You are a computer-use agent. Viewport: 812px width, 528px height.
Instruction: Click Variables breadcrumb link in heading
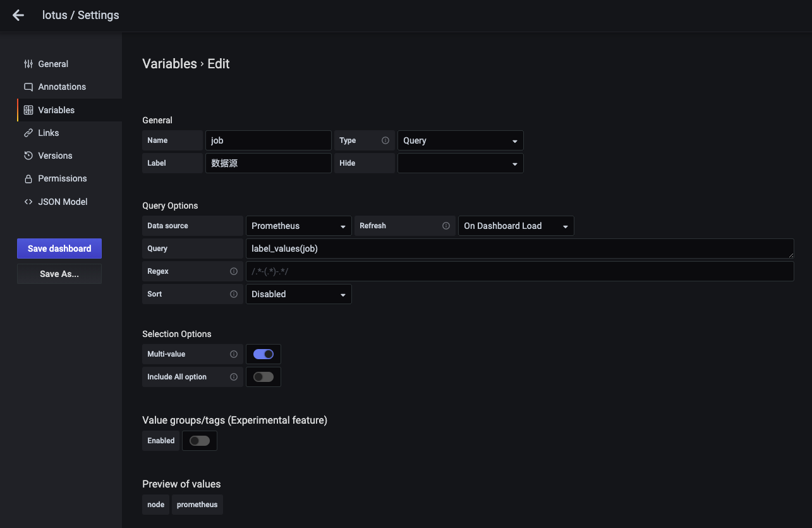click(169, 64)
